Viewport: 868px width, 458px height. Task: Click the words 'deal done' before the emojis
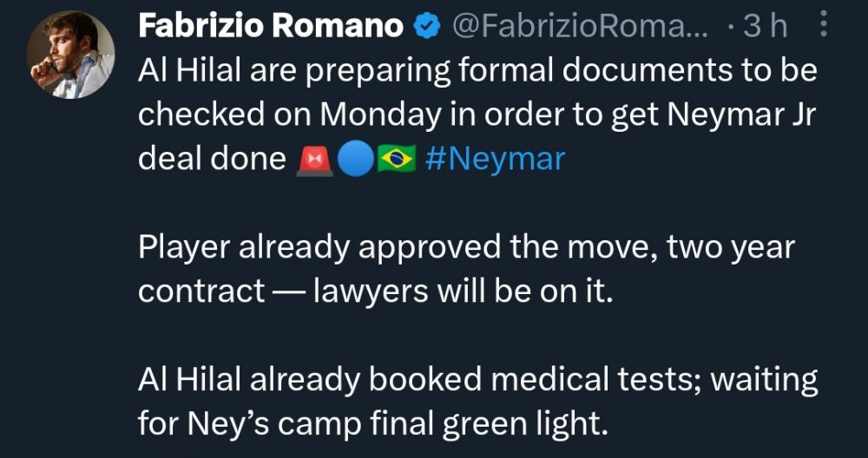(x=212, y=160)
